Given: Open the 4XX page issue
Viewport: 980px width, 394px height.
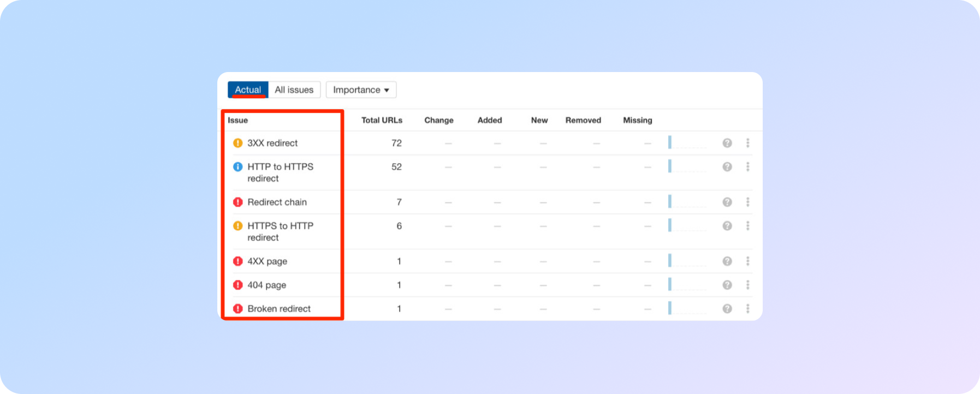Looking at the screenshot, I should tap(268, 261).
